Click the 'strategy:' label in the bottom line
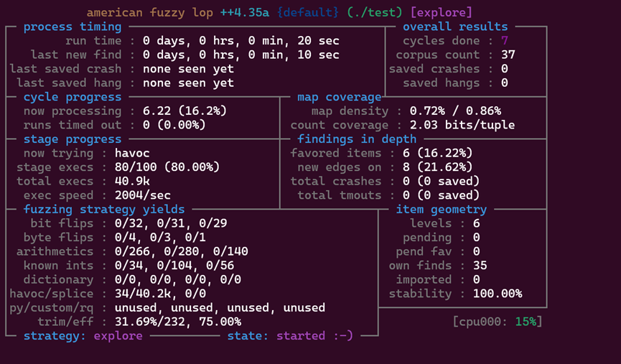Viewport: 621px width, 364px height. [x=55, y=336]
